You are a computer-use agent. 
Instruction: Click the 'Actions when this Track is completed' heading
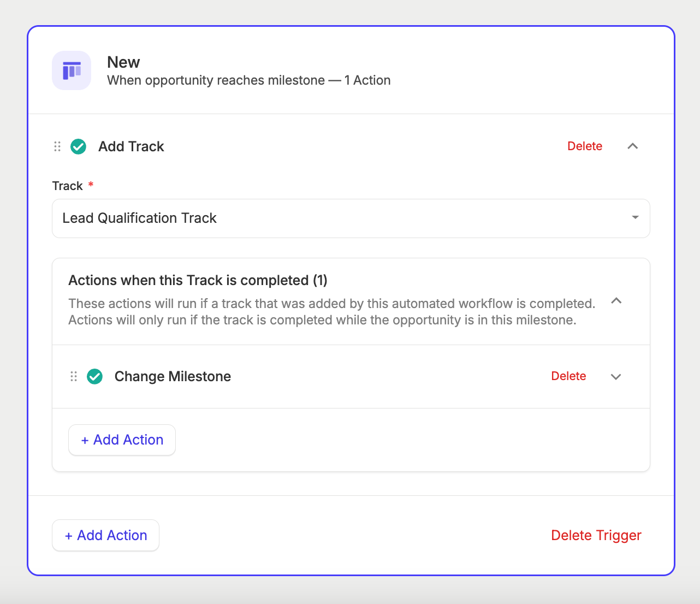point(198,280)
